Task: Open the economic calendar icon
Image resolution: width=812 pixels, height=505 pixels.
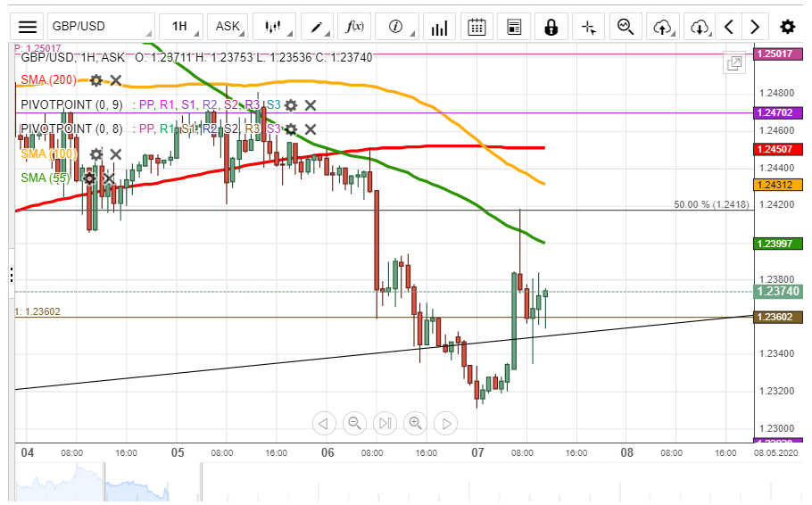Action: (476, 27)
